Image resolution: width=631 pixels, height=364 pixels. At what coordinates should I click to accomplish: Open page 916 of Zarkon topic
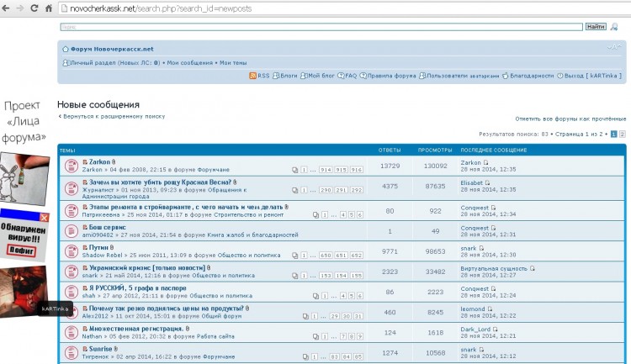click(356, 170)
